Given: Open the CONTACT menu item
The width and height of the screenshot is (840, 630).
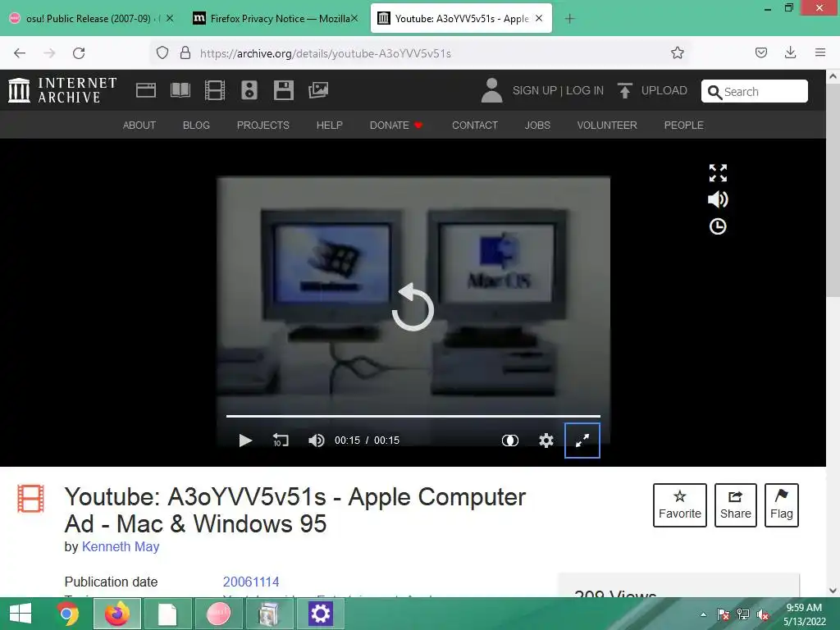Looking at the screenshot, I should point(475,125).
